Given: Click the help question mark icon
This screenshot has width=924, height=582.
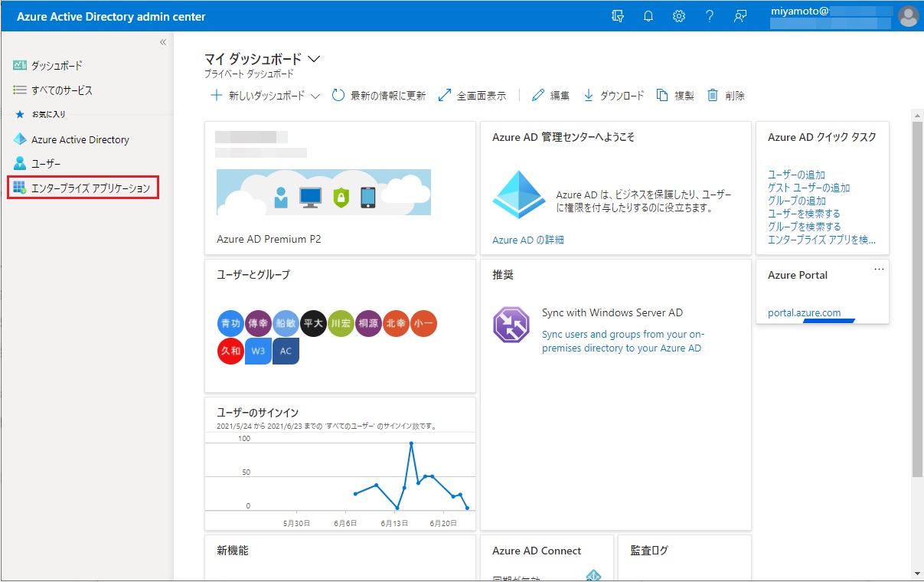Looking at the screenshot, I should click(710, 16).
